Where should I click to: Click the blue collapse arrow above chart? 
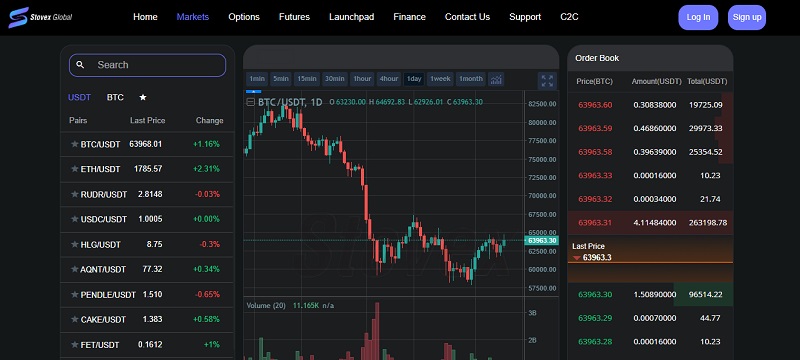(x=254, y=92)
